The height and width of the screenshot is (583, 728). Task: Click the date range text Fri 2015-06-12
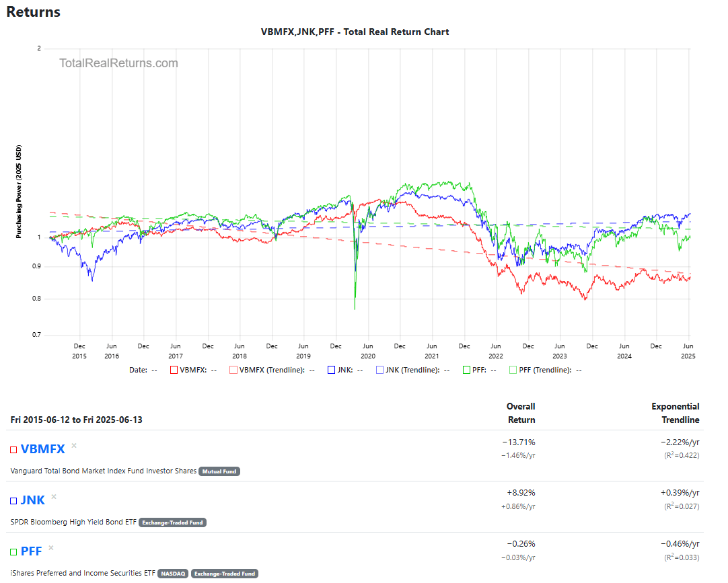click(x=42, y=418)
